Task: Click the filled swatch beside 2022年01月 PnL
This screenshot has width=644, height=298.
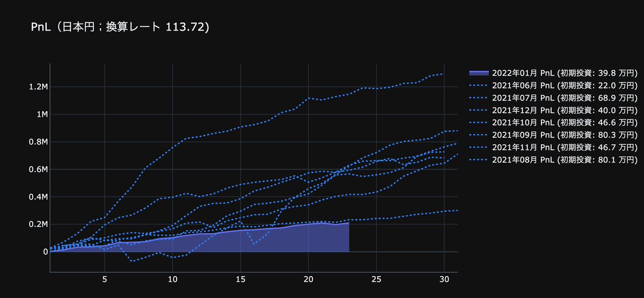Action: (479, 73)
